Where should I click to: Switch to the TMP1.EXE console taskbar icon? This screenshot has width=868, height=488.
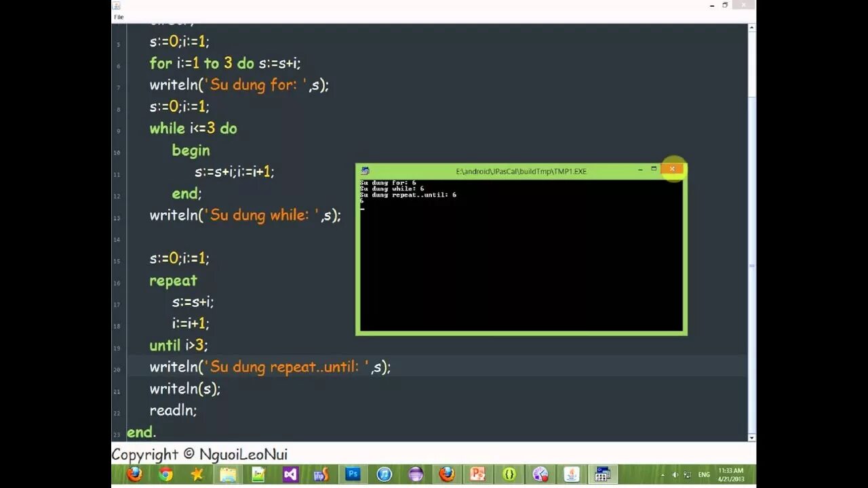pos(603,474)
